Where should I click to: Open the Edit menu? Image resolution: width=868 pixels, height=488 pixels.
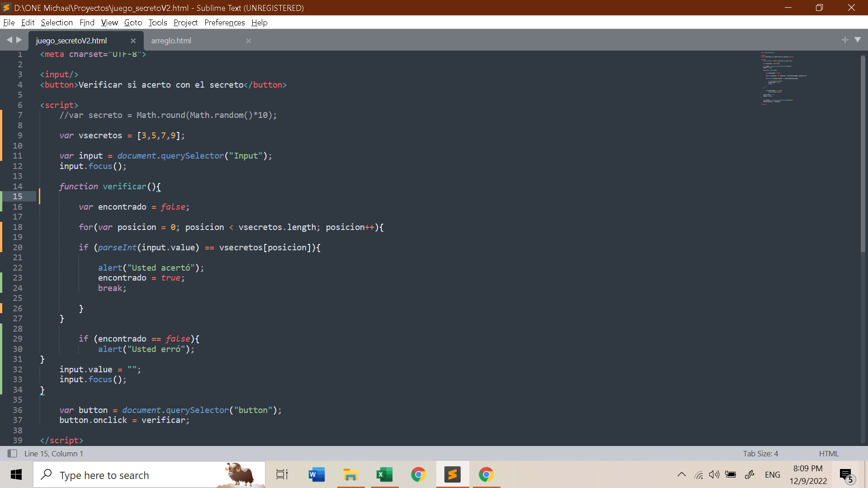pos(28,22)
